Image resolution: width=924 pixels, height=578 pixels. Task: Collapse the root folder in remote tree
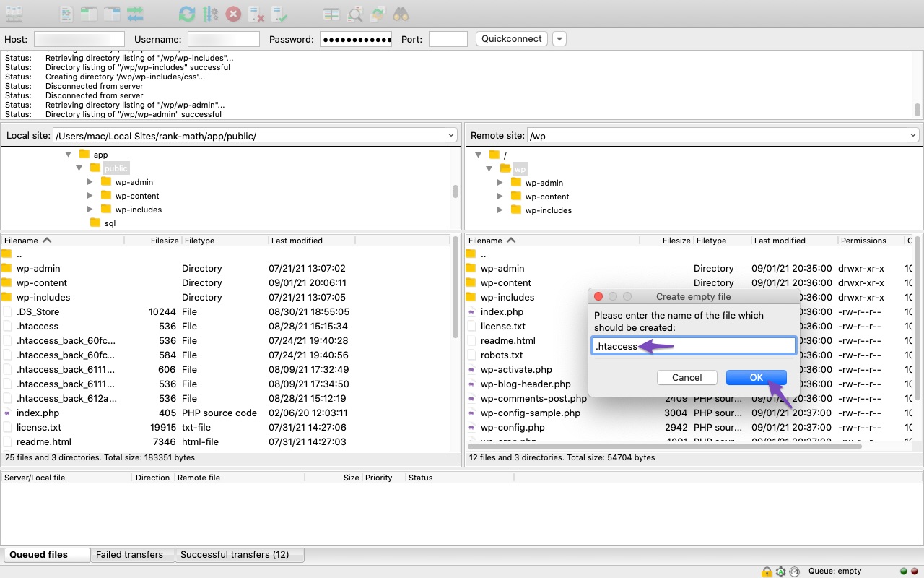pyautogui.click(x=478, y=155)
